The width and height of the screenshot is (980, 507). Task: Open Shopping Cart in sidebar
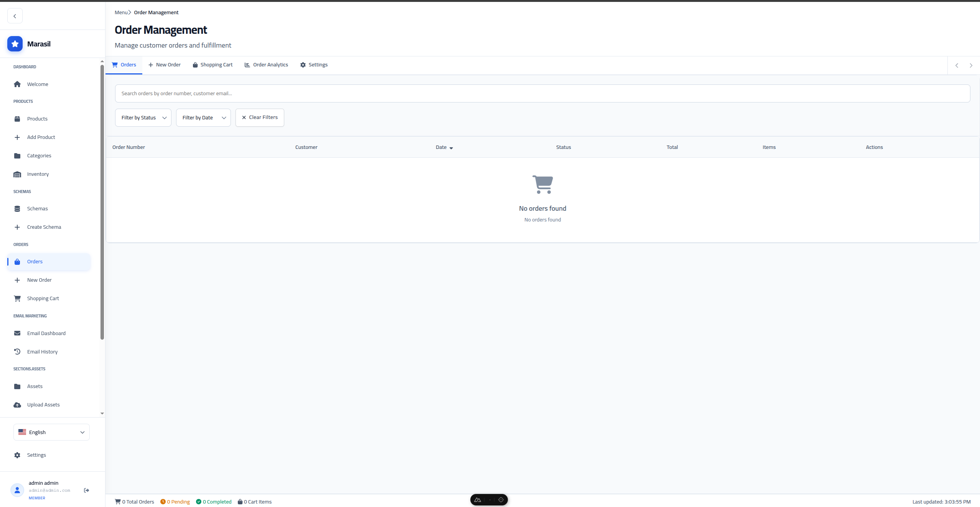click(x=43, y=299)
